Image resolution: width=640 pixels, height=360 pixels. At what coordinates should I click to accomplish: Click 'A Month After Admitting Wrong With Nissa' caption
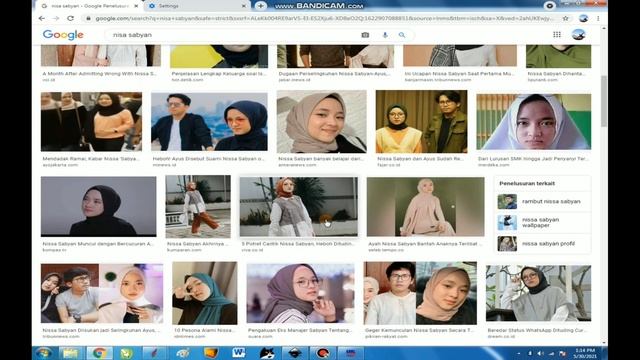99,73
